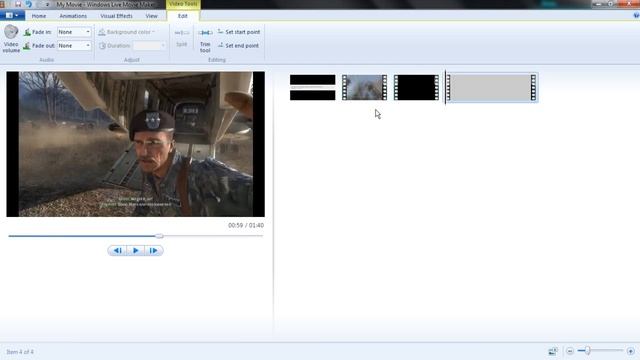Select the Edit tab

click(x=182, y=16)
